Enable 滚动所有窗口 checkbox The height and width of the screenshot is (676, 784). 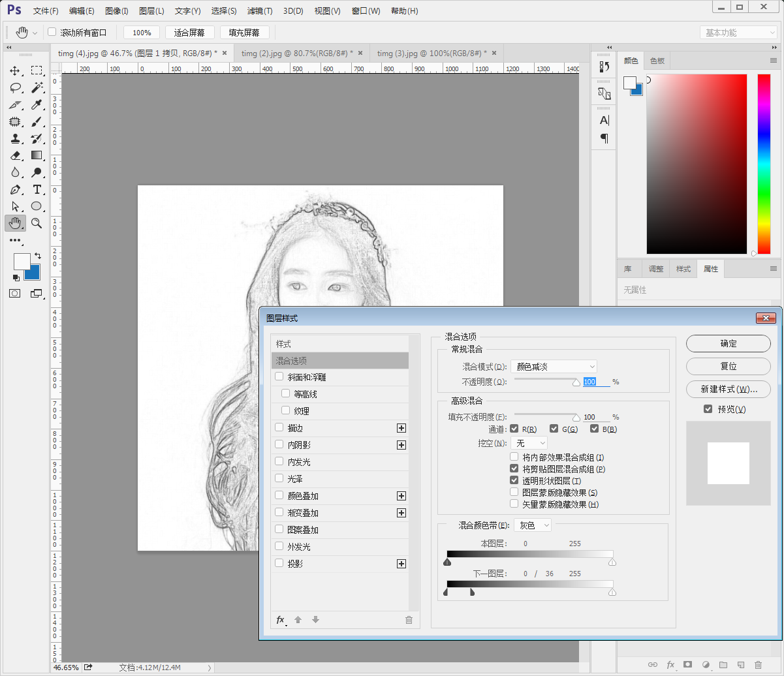coord(52,32)
